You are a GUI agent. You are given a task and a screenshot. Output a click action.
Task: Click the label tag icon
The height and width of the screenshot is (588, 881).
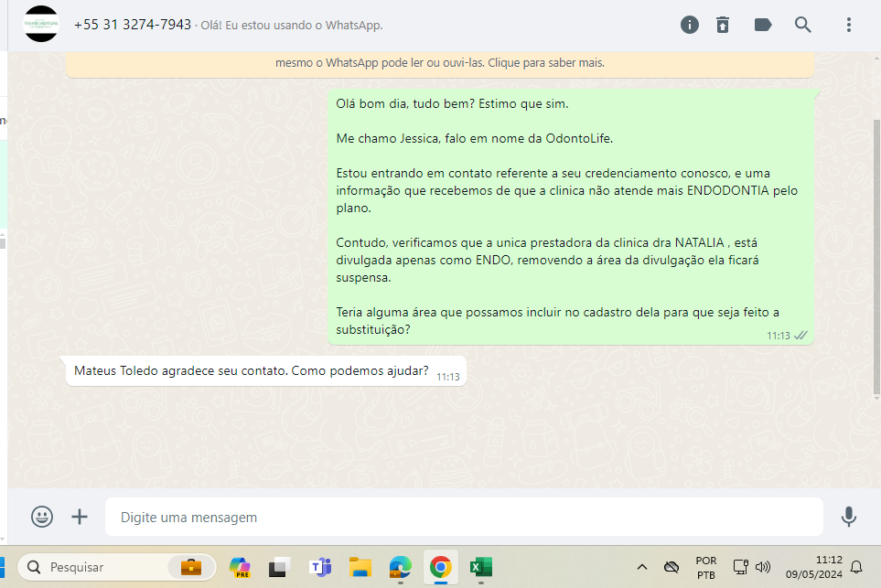pyautogui.click(x=762, y=25)
